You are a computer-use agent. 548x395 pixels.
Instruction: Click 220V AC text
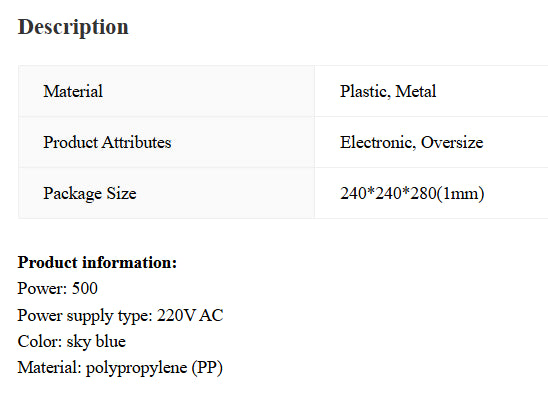(190, 315)
